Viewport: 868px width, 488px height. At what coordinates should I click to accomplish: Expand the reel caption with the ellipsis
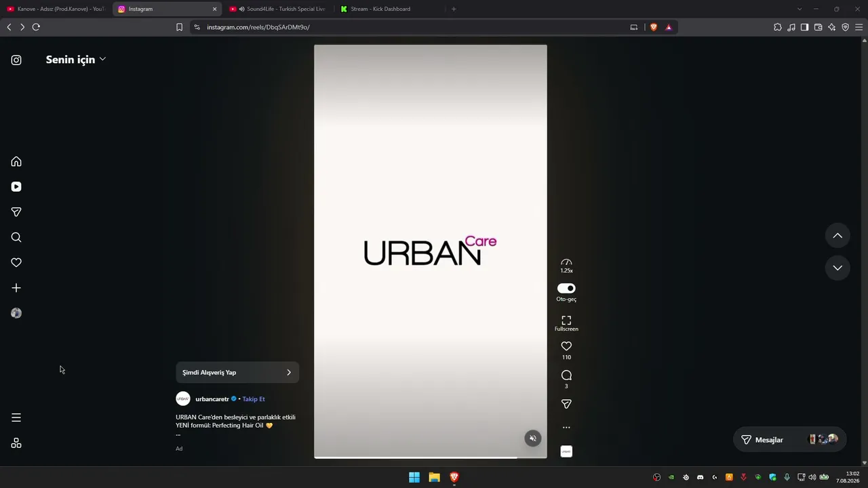coord(178,434)
